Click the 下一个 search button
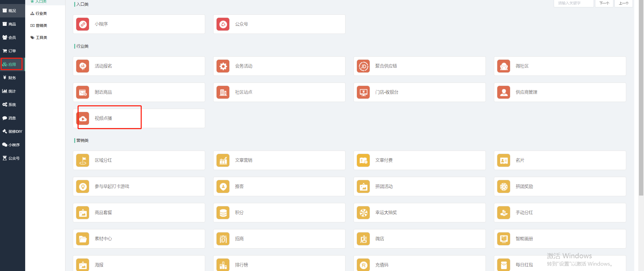 pos(604,3)
